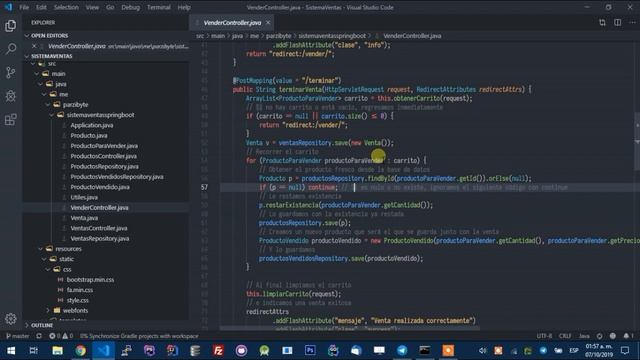Switch to the VenderController.java tab

232,22
